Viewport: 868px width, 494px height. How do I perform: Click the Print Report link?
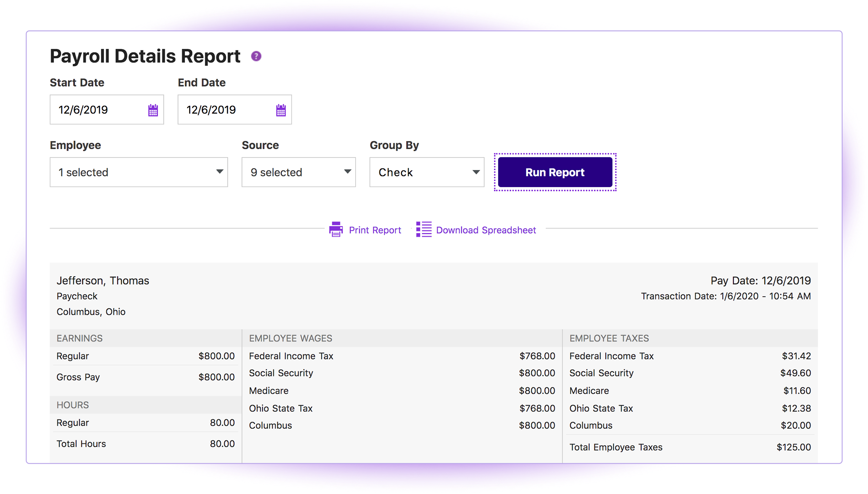click(x=375, y=230)
